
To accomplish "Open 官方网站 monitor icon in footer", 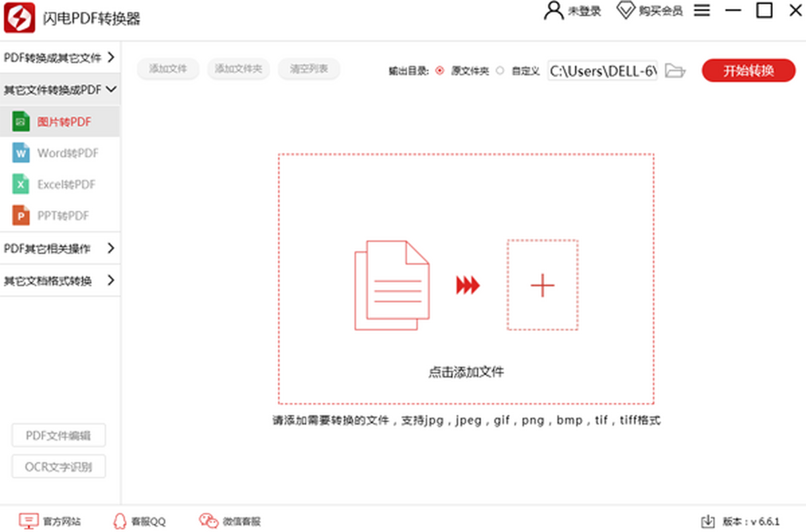I will [28, 521].
